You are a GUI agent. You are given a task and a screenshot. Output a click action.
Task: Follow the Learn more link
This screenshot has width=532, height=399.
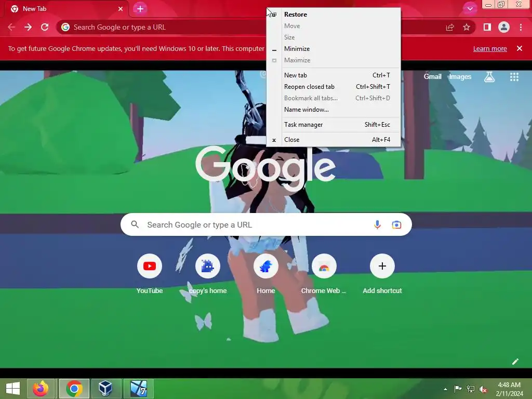point(490,48)
